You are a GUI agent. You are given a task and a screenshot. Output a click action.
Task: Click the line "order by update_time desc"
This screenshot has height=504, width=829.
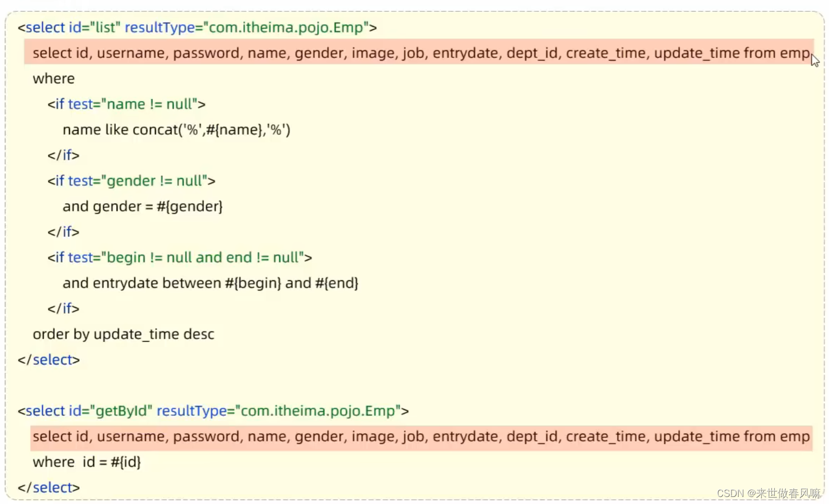(x=123, y=334)
